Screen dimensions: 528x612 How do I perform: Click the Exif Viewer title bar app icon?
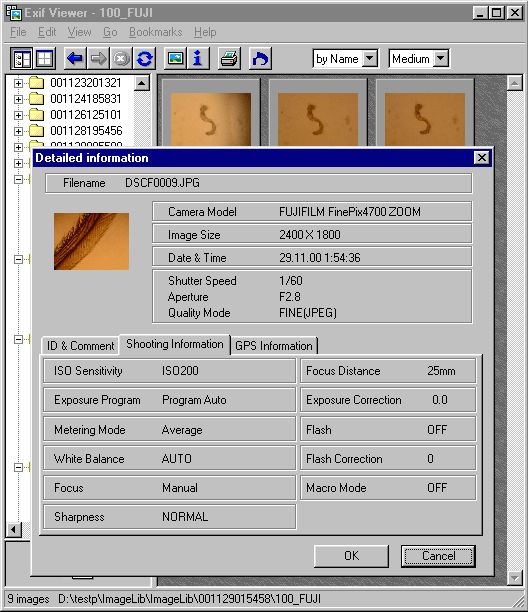click(x=14, y=13)
